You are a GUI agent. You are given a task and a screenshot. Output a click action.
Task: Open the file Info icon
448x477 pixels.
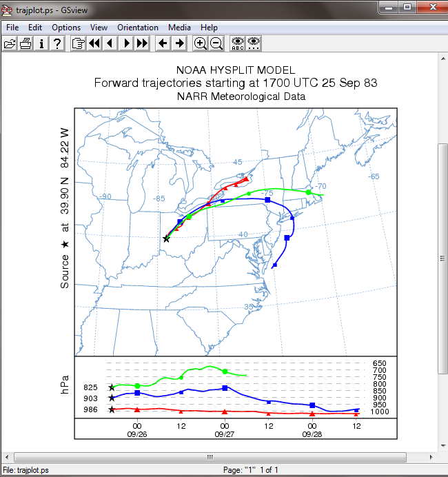41,43
